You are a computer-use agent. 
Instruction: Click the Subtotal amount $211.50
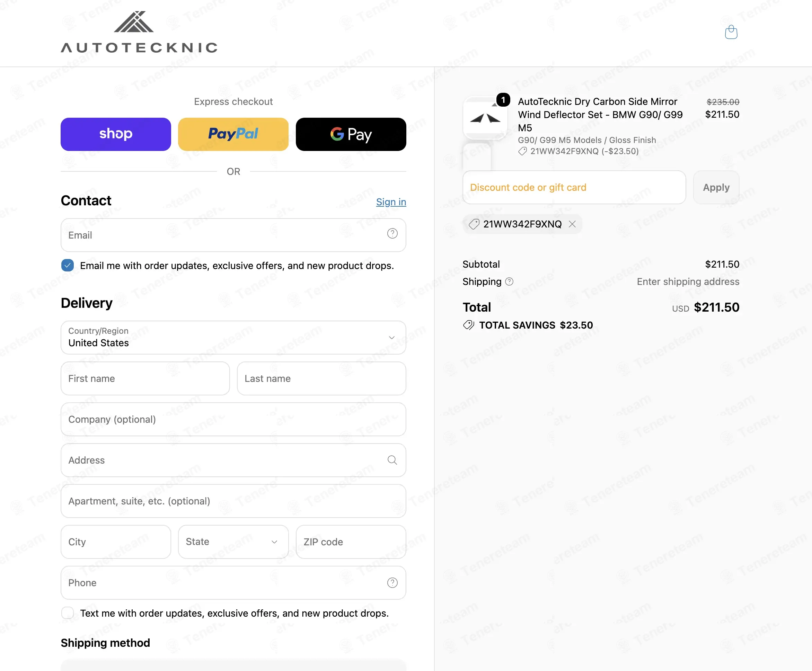(722, 265)
